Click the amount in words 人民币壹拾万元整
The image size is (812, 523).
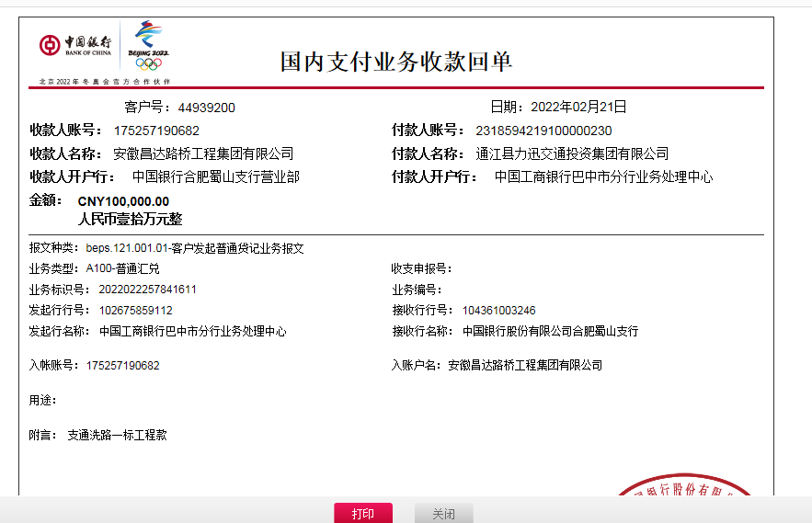(x=130, y=219)
